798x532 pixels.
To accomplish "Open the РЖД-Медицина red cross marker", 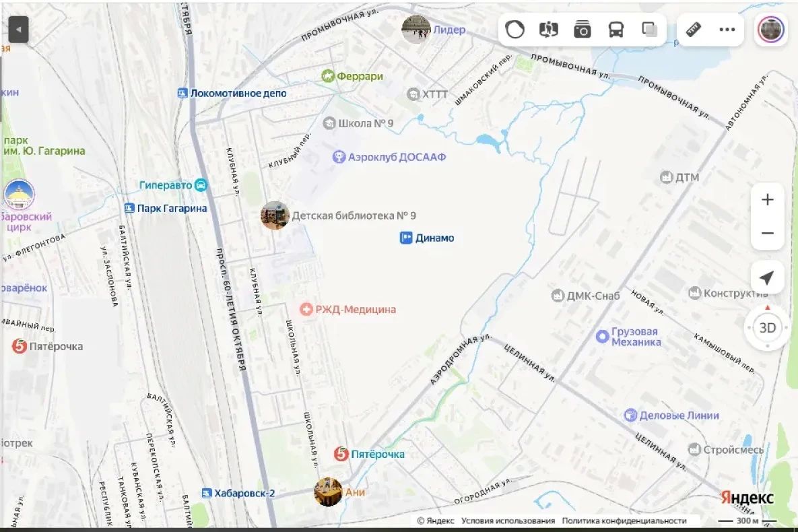I will pyautogui.click(x=306, y=309).
